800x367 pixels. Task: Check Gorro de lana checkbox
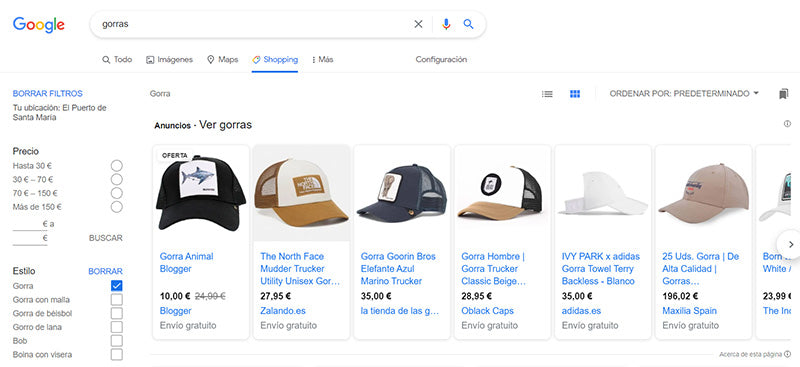point(117,327)
